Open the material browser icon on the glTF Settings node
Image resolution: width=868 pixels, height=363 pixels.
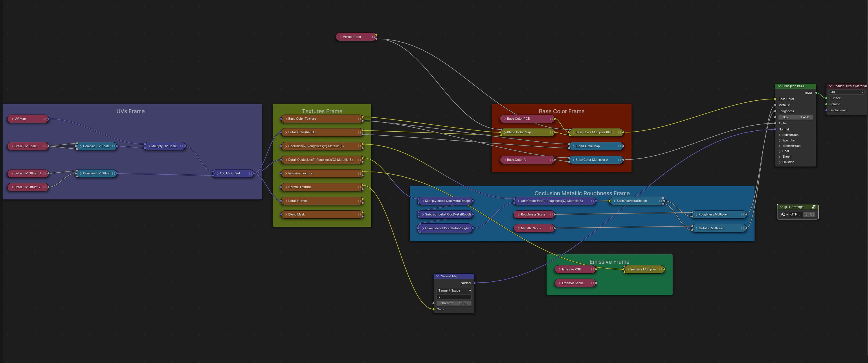click(x=784, y=215)
